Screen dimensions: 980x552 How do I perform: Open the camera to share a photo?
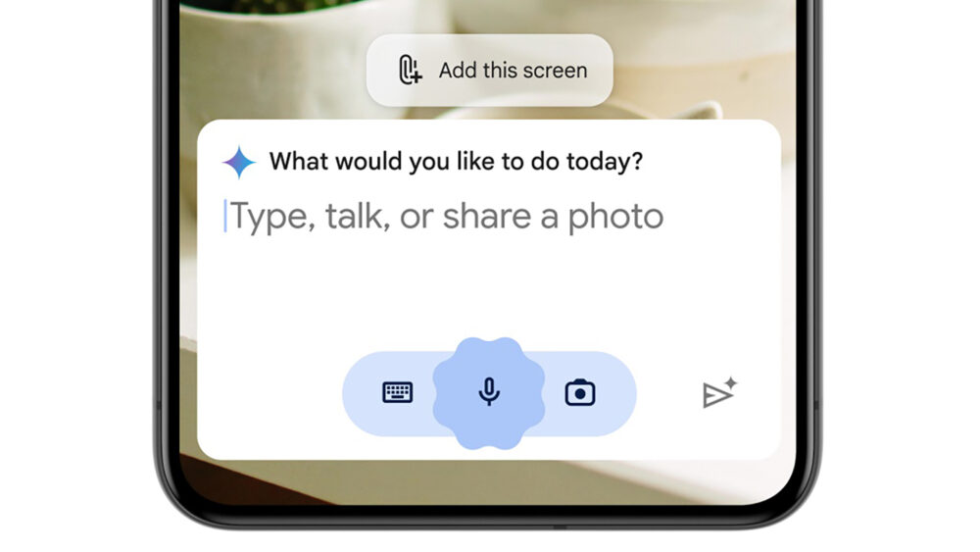pyautogui.click(x=580, y=392)
